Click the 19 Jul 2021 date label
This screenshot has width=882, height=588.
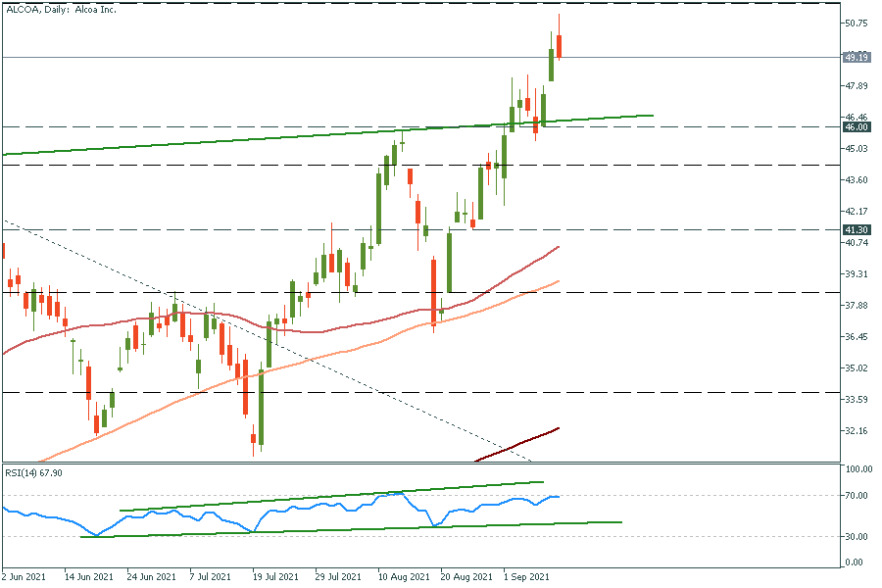coord(274,578)
